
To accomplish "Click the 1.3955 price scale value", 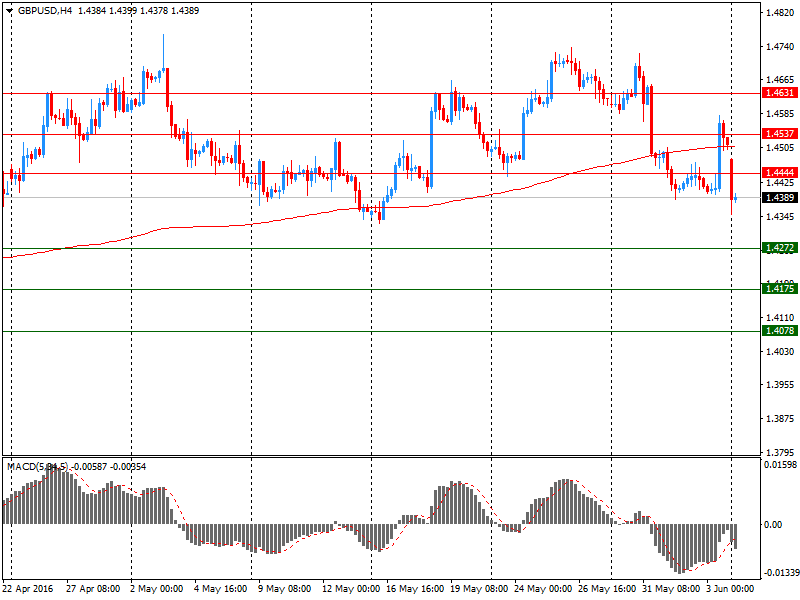I will coord(781,385).
